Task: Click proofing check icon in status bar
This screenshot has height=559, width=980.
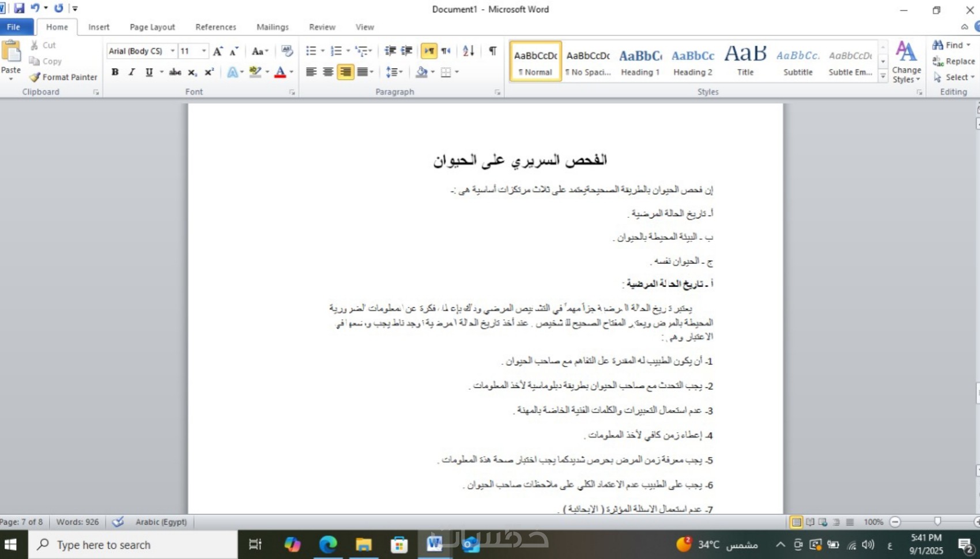Action: coord(118,522)
